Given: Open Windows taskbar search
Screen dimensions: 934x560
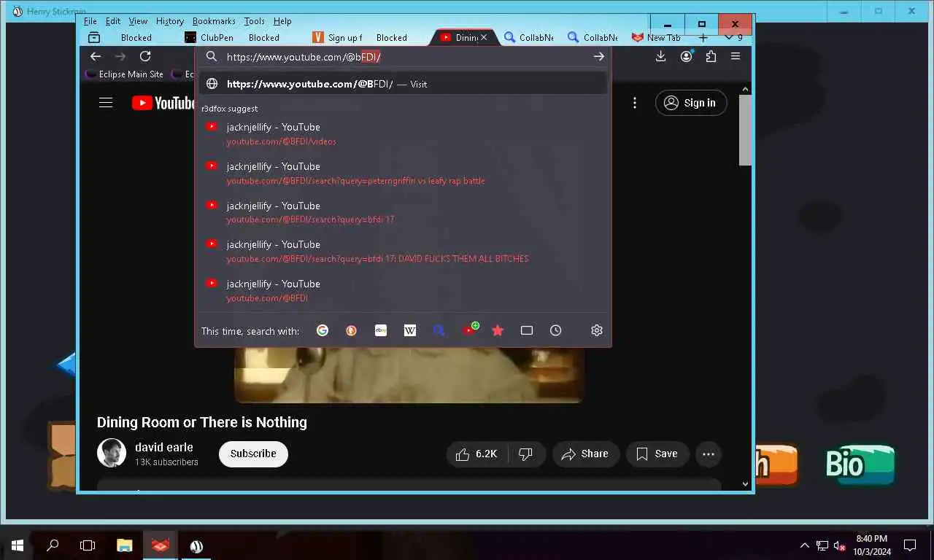Looking at the screenshot, I should pyautogui.click(x=53, y=545).
